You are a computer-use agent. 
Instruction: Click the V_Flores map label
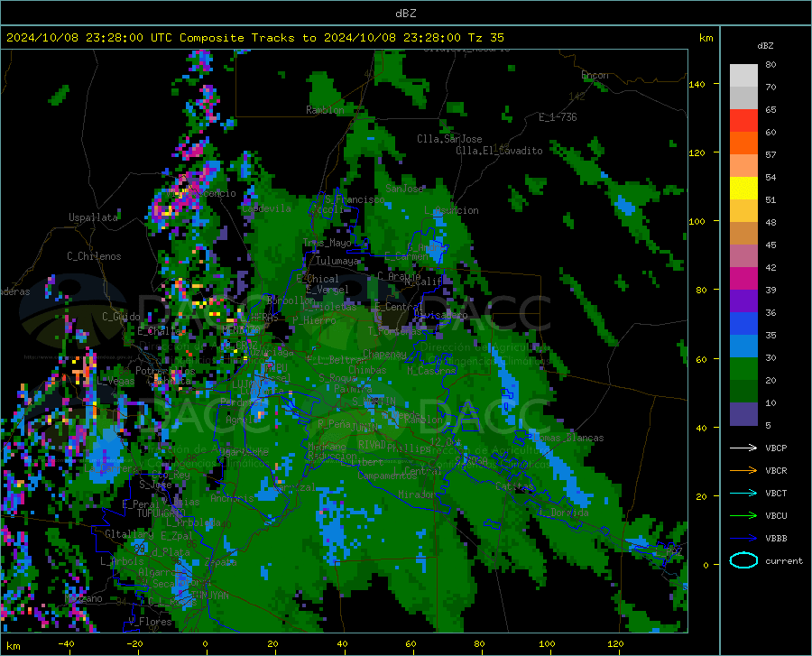150,622
